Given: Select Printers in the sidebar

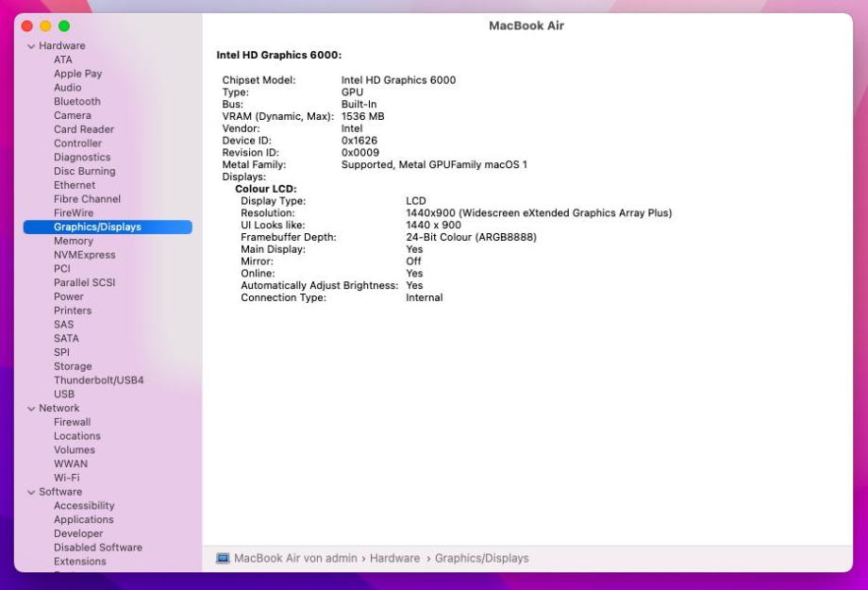Looking at the screenshot, I should point(73,311).
